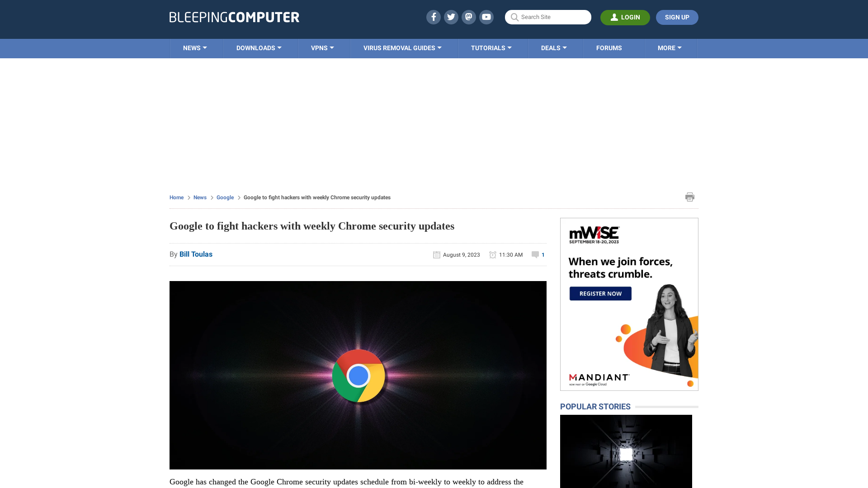Click the calendar date icon near August 9 2023
868x488 pixels.
click(x=436, y=254)
